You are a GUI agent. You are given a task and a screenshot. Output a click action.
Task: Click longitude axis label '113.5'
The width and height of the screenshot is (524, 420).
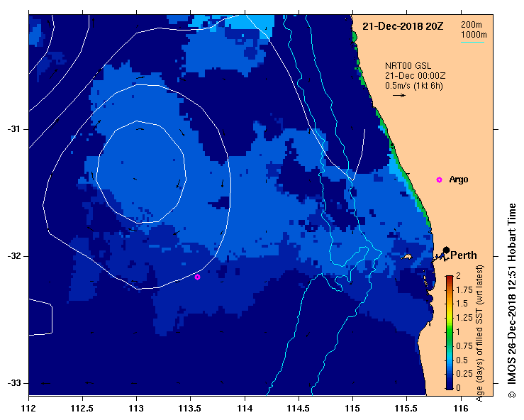(191, 409)
